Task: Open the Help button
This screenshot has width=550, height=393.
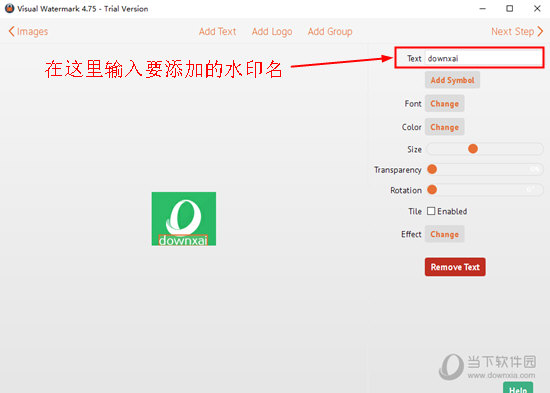Action: click(518, 388)
